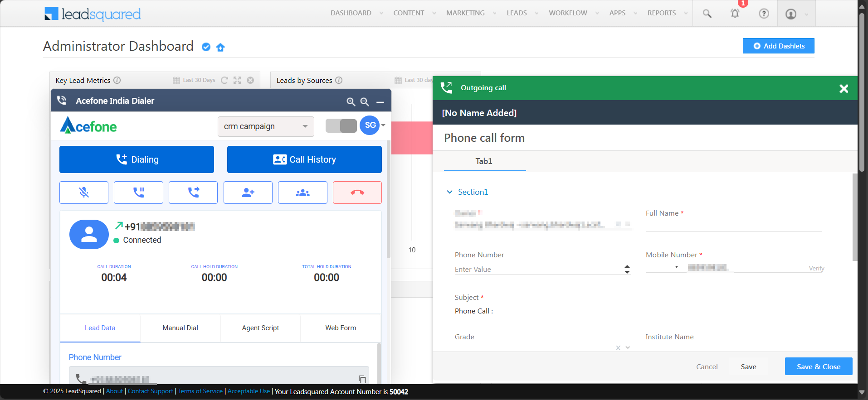View Key Lead Metrics info icon
The width and height of the screenshot is (868, 400).
pyautogui.click(x=117, y=80)
